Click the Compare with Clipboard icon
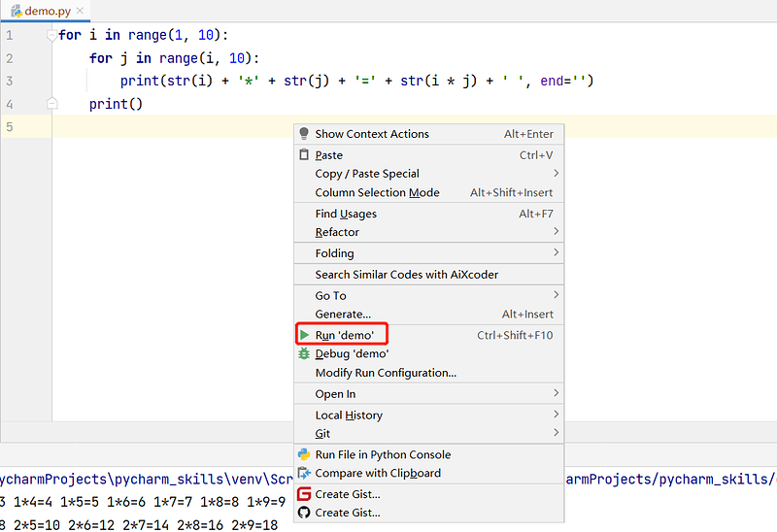The height and width of the screenshot is (532, 777). 304,474
